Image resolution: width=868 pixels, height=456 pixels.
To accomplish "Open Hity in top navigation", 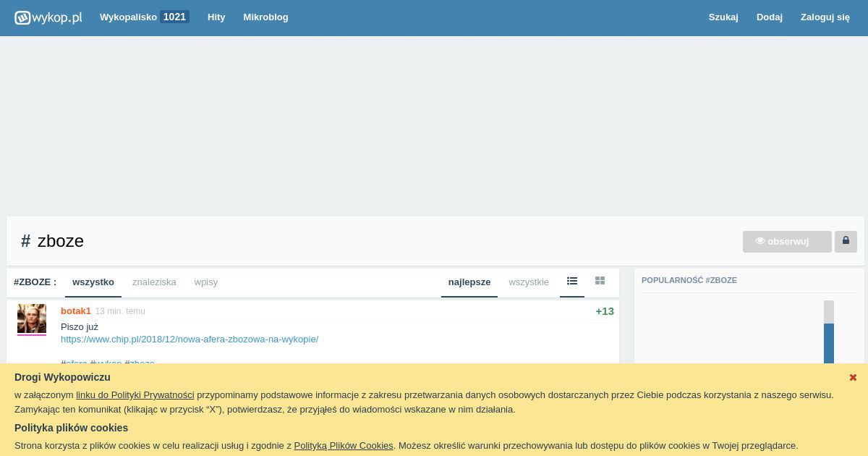I will coord(216,17).
